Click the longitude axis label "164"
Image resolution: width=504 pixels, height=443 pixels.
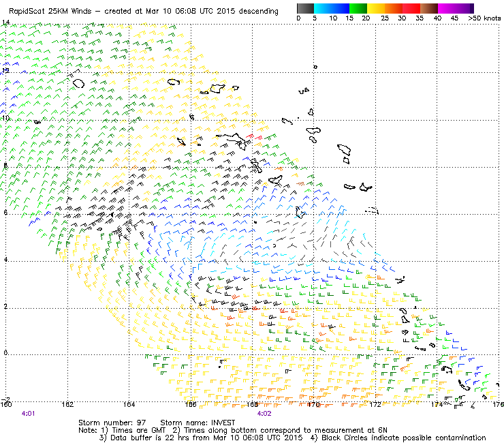coord(129,405)
